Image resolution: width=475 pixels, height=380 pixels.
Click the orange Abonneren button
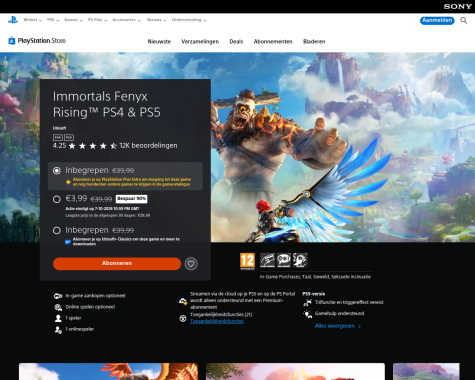click(117, 263)
